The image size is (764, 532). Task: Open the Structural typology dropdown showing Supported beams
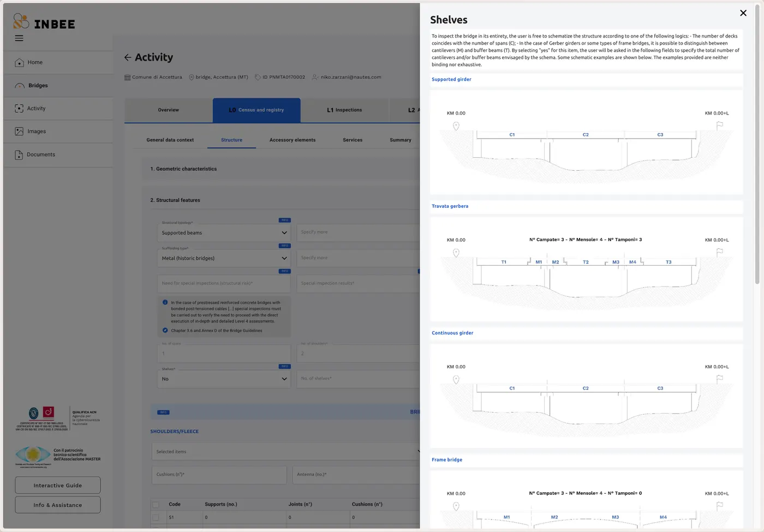[224, 232]
